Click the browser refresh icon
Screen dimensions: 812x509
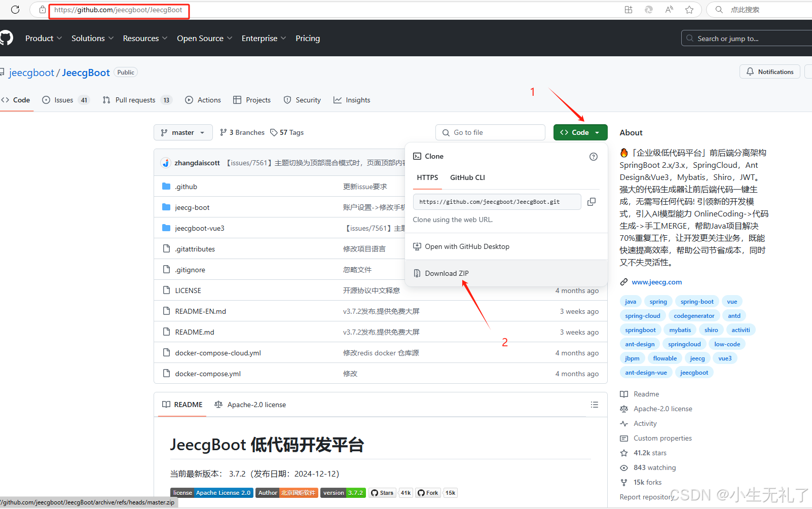click(x=15, y=10)
